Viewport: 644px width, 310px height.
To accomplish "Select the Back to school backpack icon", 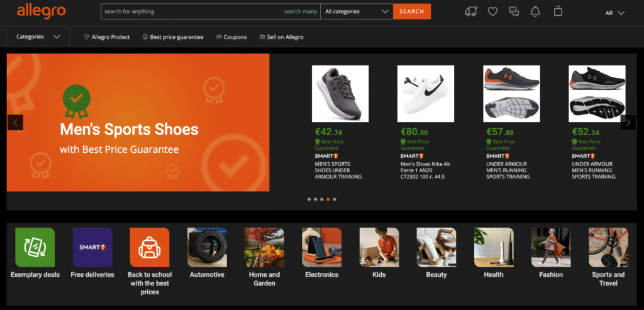I will (x=150, y=248).
